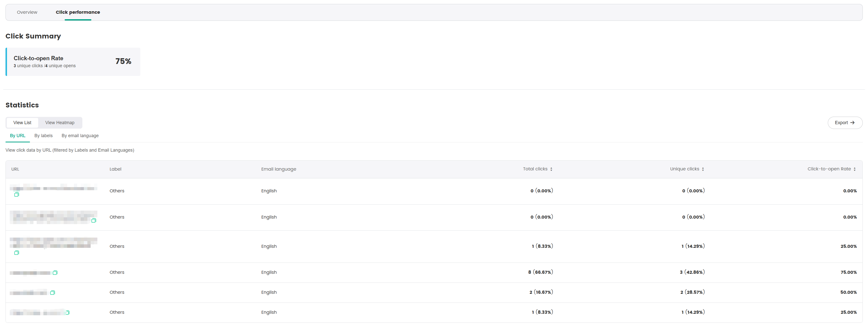Select the Click performance tab
Screen dimensions: 868x329
pyautogui.click(x=78, y=12)
